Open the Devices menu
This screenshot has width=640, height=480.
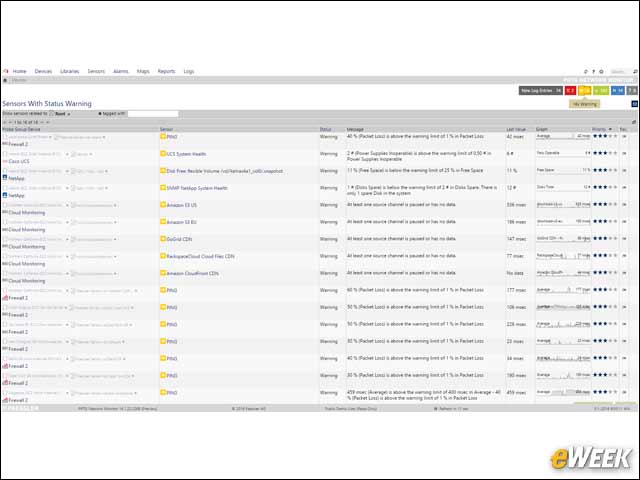point(43,71)
